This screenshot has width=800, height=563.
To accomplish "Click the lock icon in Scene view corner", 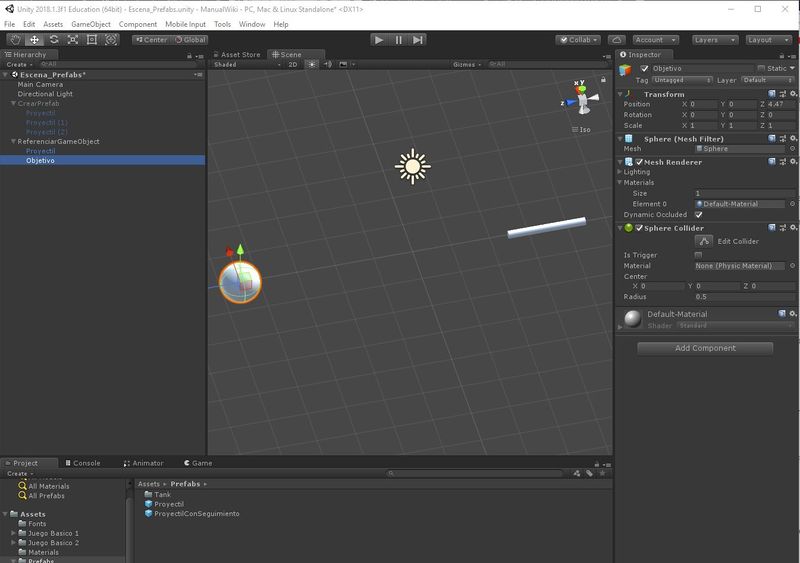I will [x=603, y=80].
